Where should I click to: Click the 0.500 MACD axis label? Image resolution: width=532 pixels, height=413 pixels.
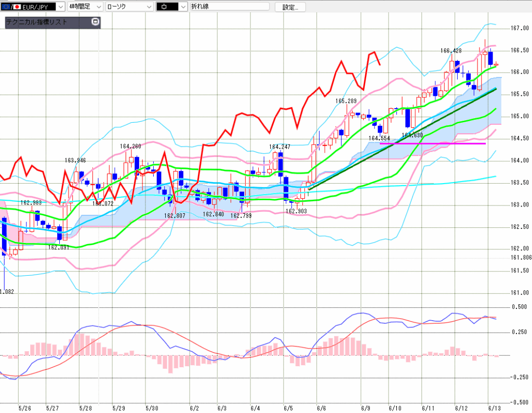coord(520,307)
